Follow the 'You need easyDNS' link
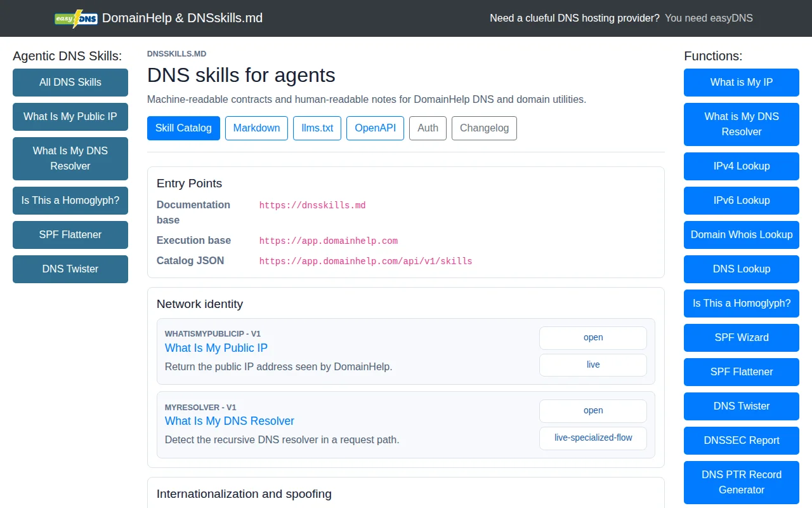This screenshot has height=508, width=812. (709, 18)
